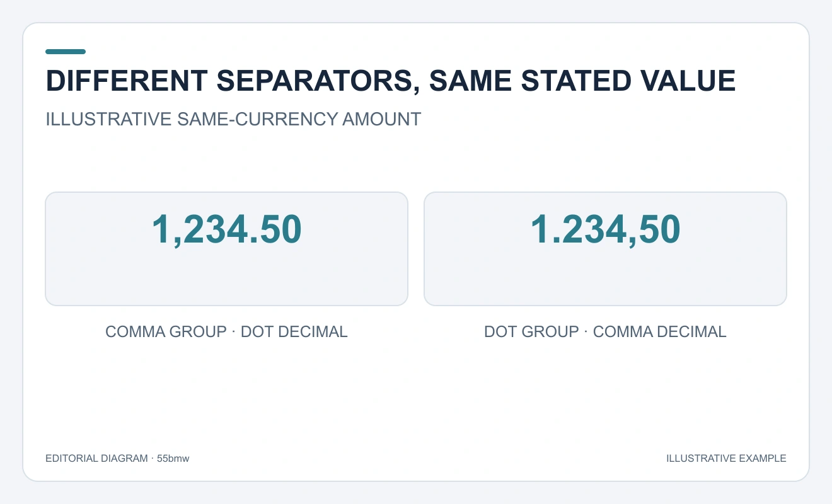Select the title 'Different Separators, Same Stated Value'
Viewport: 832px width, 504px height.
point(391,81)
